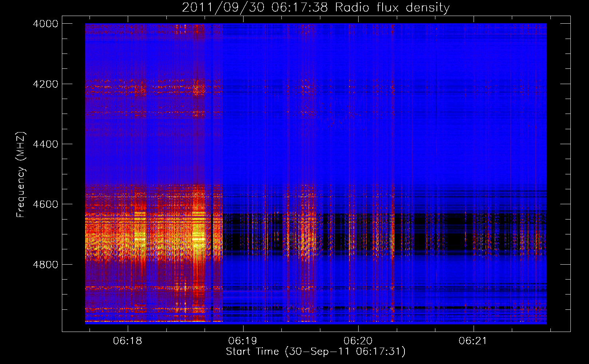Image resolution: width=589 pixels, height=364 pixels.
Task: Click the 06:20 time tick label
Action: 358,341
